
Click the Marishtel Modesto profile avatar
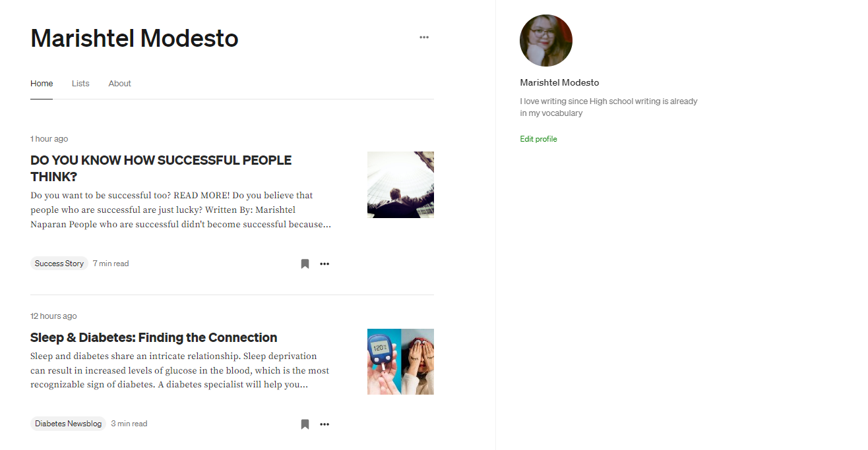pyautogui.click(x=545, y=41)
